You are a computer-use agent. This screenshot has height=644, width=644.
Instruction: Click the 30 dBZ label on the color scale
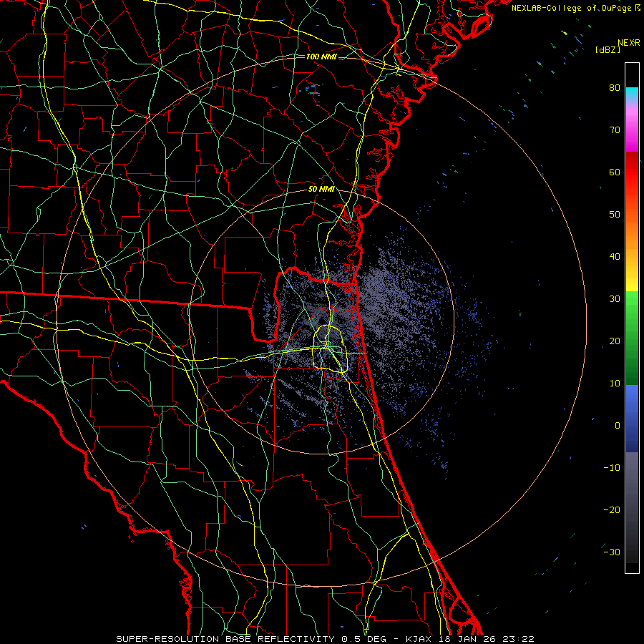click(x=615, y=298)
